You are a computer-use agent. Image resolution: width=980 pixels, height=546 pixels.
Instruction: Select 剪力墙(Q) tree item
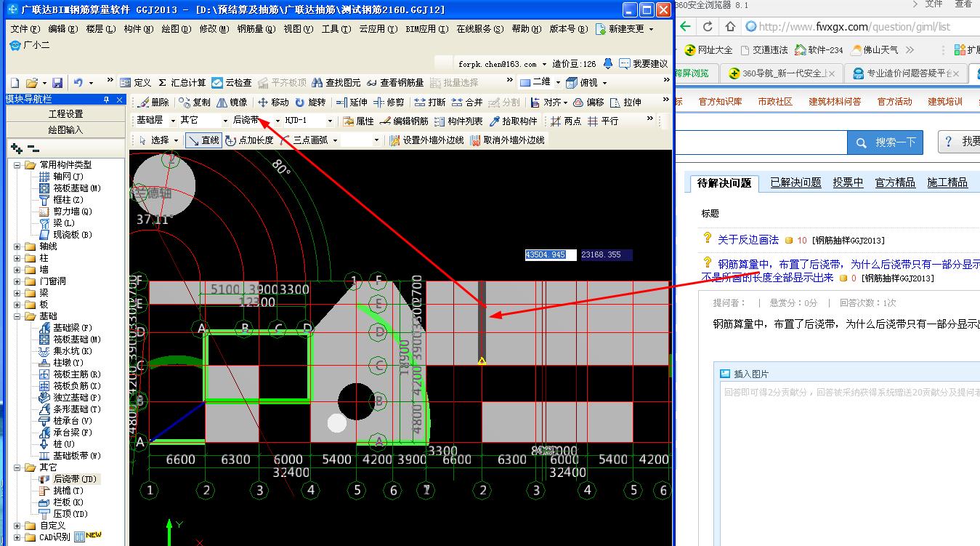click(x=73, y=212)
